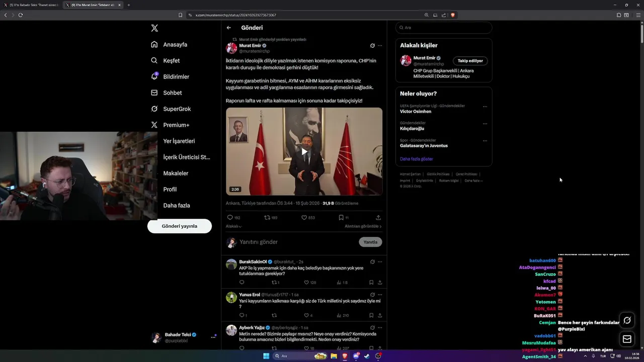Open the more options on Murat Emir's post
Viewport: 644px width, 362px height.
(380, 45)
